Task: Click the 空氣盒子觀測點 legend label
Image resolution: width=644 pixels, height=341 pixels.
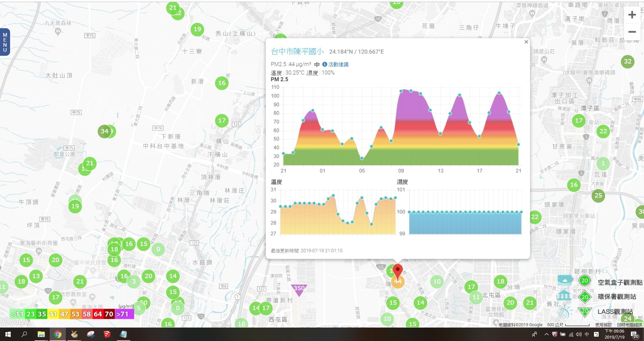Action: click(x=620, y=283)
